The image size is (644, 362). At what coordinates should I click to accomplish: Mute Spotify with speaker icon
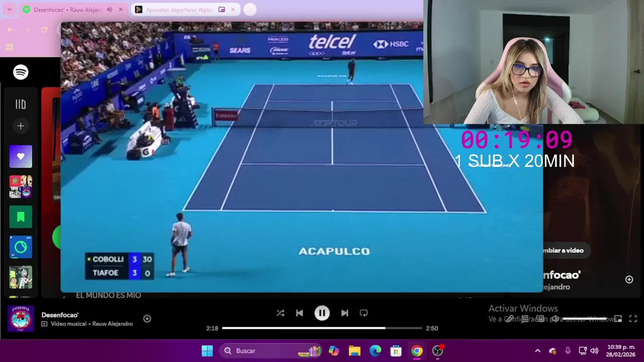click(554, 319)
